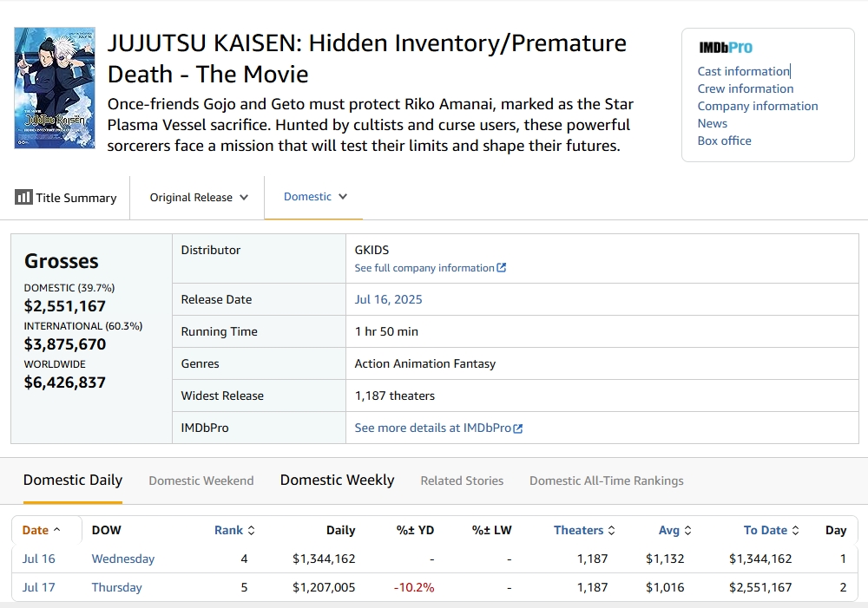Screen dimensions: 868x608
Task: Click the Action Animation Fantasy genres value
Action: (x=425, y=363)
